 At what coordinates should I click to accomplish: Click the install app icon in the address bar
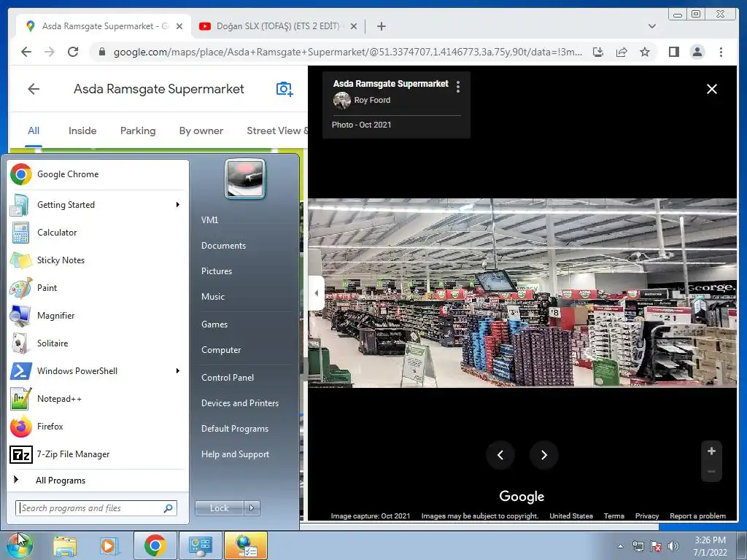[598, 52]
